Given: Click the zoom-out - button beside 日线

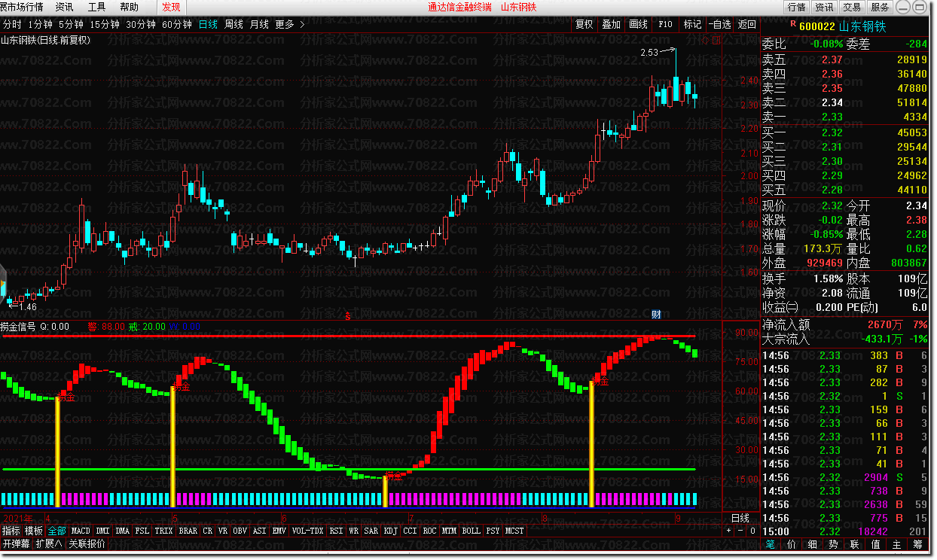Looking at the screenshot, I should pyautogui.click(x=740, y=531).
